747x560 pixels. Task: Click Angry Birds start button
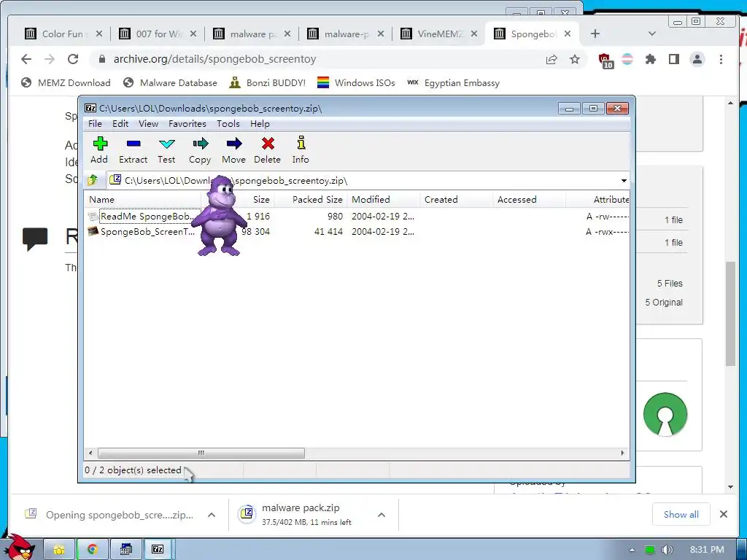click(x=19, y=547)
